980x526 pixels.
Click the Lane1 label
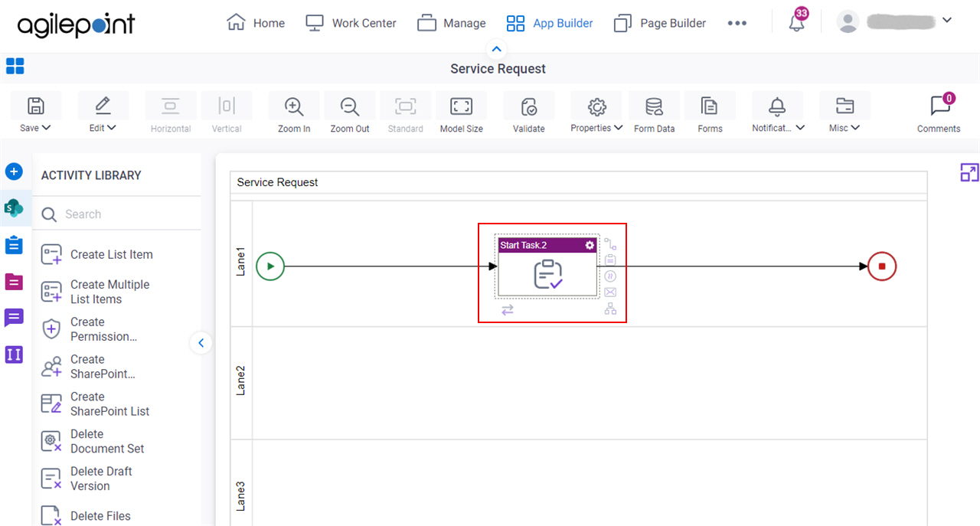tap(240, 261)
